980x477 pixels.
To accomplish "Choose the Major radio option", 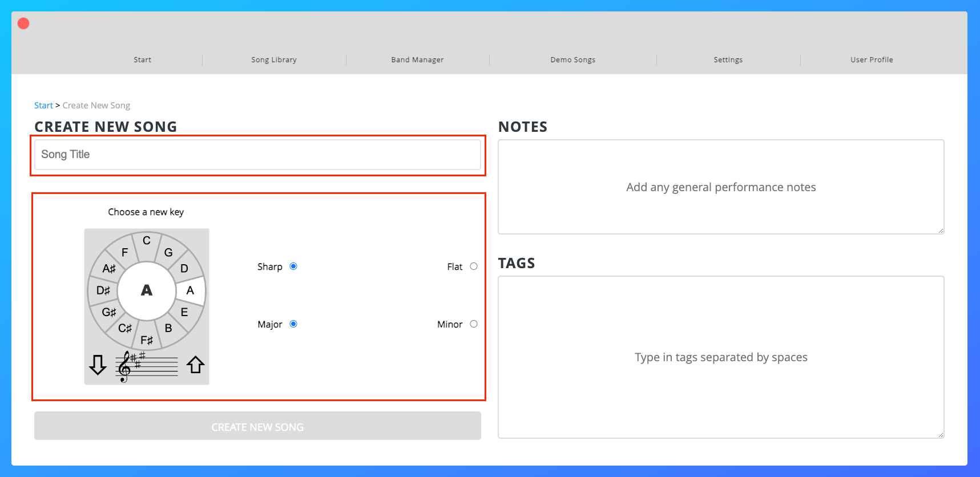I will click(293, 324).
